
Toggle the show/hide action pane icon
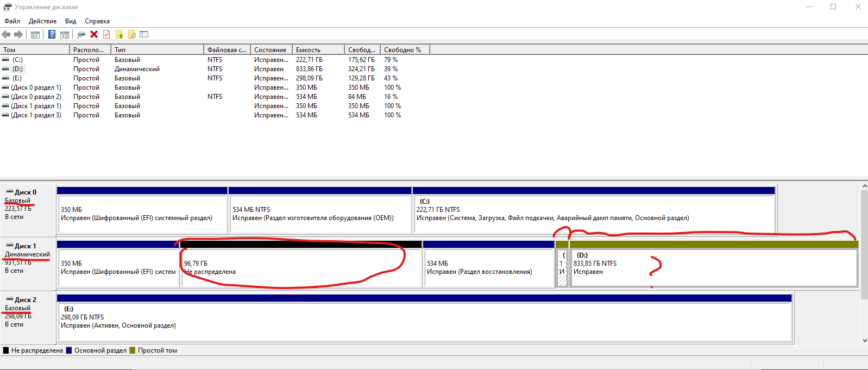[x=65, y=34]
